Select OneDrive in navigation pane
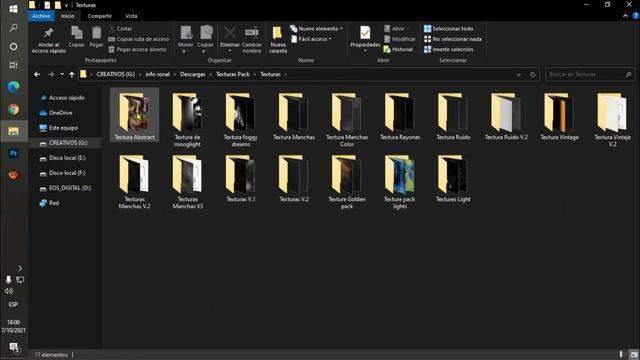640x360 pixels. point(56,113)
